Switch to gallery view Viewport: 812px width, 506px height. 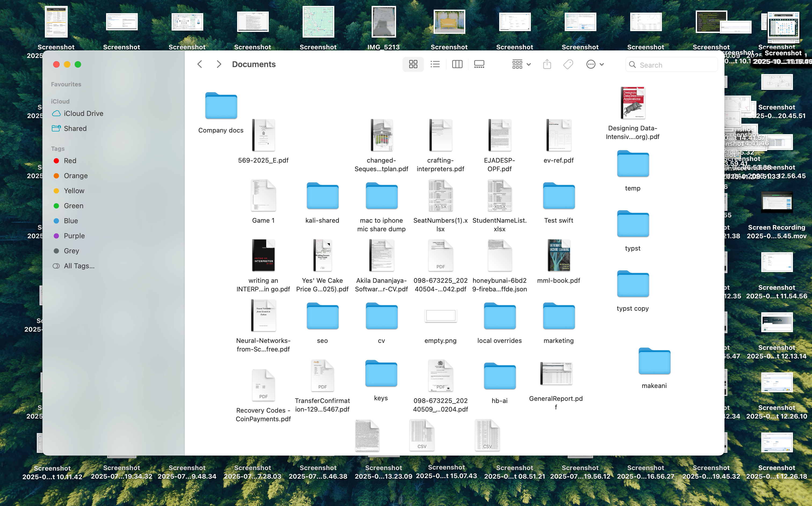479,64
